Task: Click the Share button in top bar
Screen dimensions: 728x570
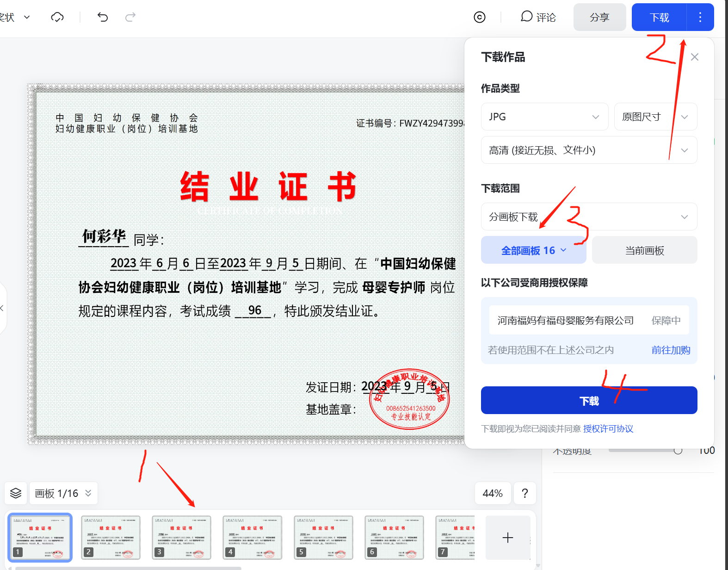Action: click(599, 17)
